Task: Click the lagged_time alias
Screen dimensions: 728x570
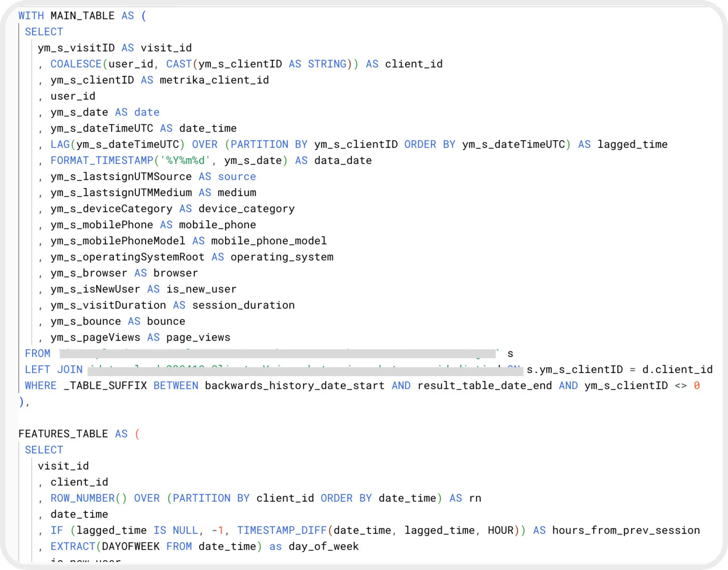Action: click(632, 144)
